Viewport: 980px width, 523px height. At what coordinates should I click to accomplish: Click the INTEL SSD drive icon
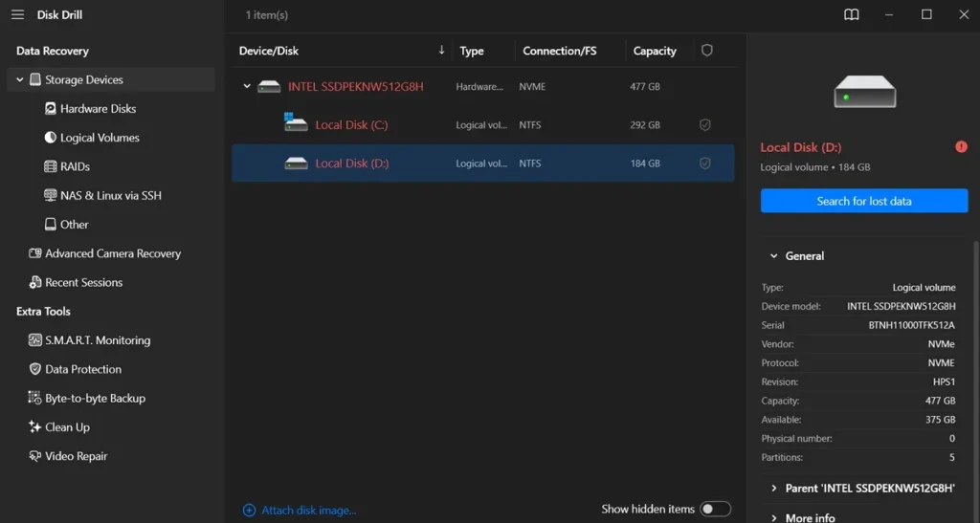(269, 87)
